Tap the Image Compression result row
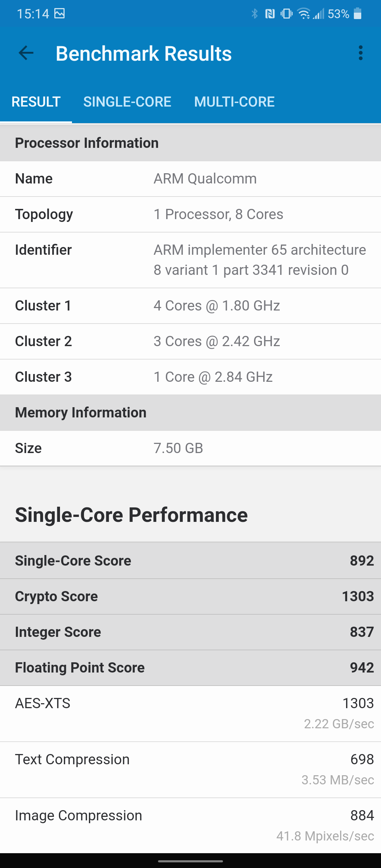The width and height of the screenshot is (381, 868). 190,825
